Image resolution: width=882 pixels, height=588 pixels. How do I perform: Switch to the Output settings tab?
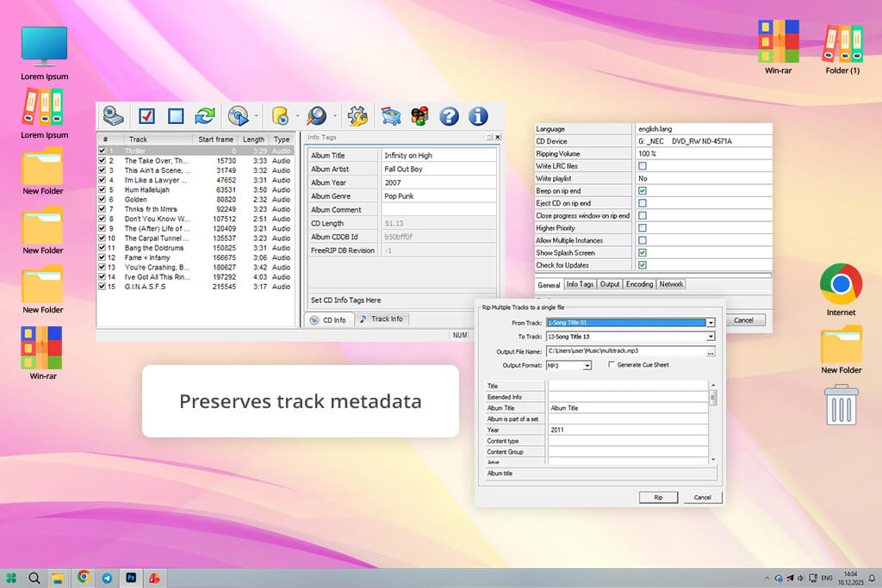click(x=610, y=284)
